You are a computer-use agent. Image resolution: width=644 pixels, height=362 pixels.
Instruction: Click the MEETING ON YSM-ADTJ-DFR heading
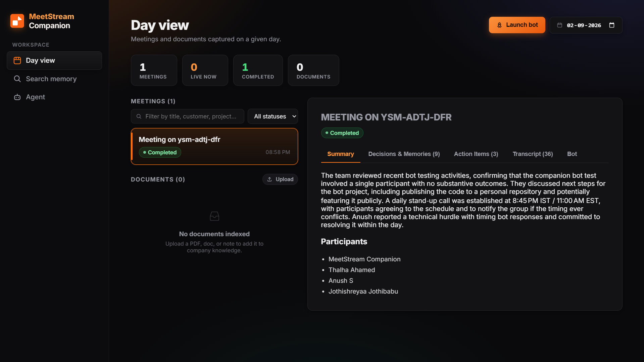tap(386, 117)
